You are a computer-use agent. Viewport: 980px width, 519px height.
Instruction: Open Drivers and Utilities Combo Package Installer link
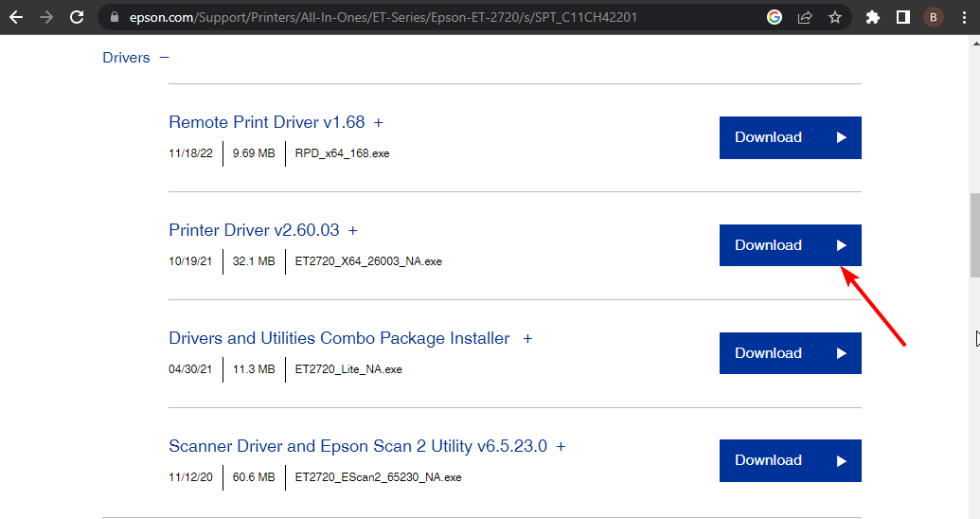[339, 338]
